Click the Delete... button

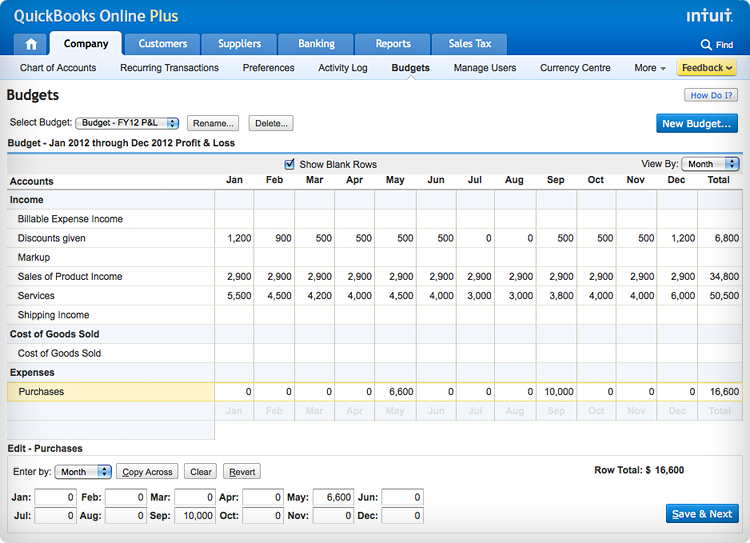click(271, 123)
